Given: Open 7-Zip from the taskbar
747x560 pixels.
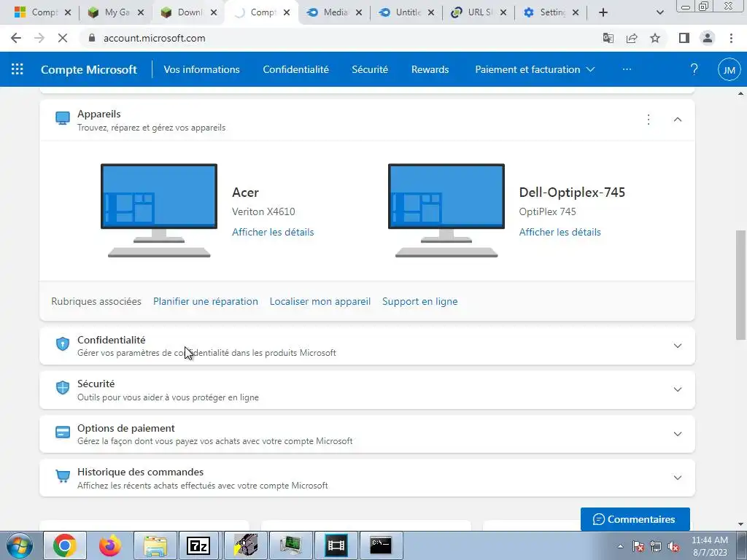Looking at the screenshot, I should click(x=198, y=545).
